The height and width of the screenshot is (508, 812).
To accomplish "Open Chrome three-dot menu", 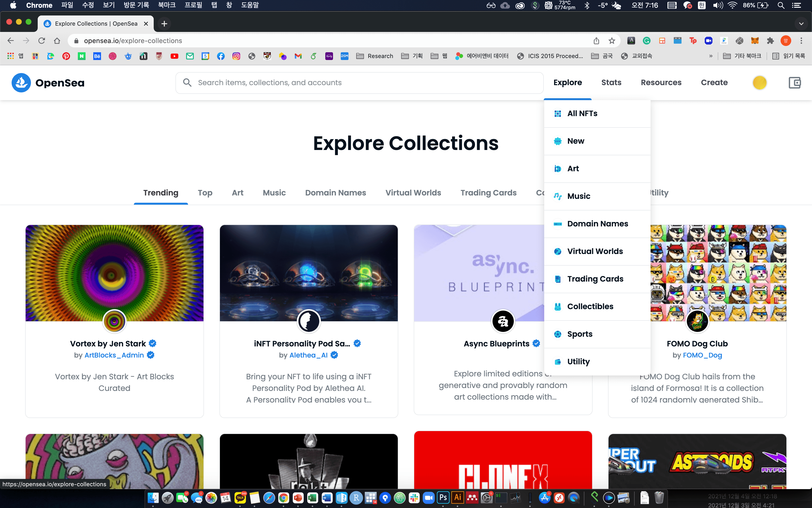I will click(x=801, y=41).
